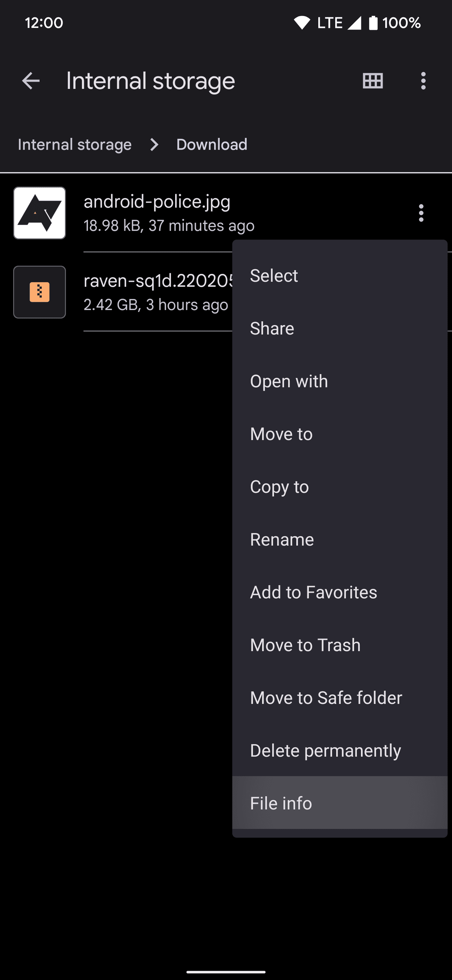Choose Select from the context menu

coord(274,275)
